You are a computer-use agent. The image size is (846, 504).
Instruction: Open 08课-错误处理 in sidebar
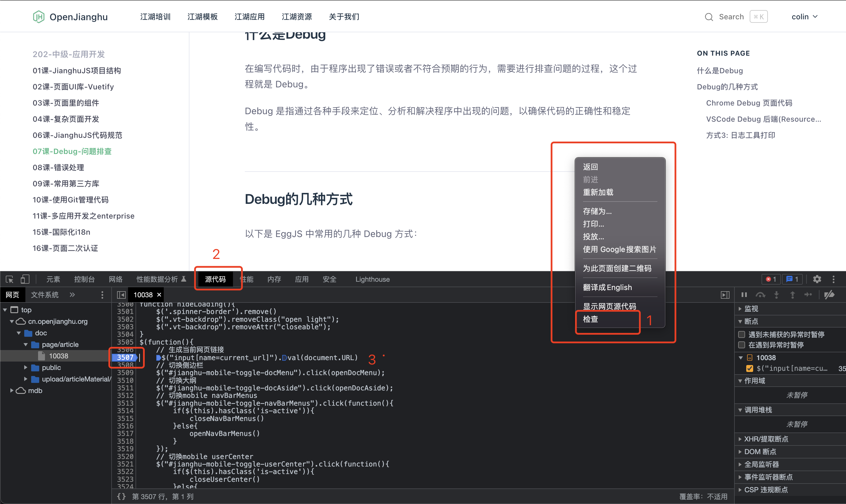point(59,168)
